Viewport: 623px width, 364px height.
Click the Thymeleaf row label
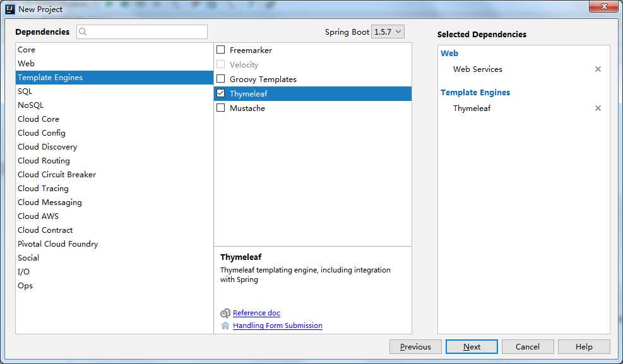point(248,93)
